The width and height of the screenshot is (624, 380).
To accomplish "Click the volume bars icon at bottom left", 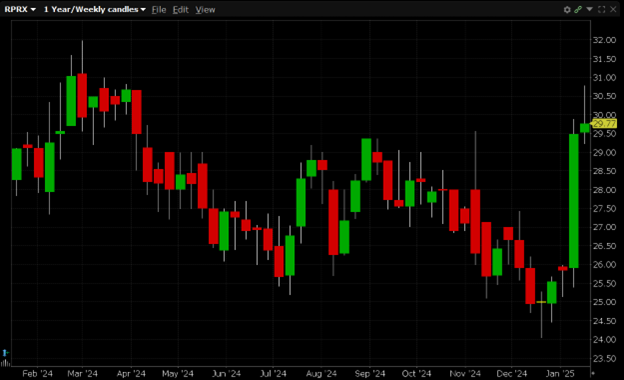I will (x=5, y=362).
